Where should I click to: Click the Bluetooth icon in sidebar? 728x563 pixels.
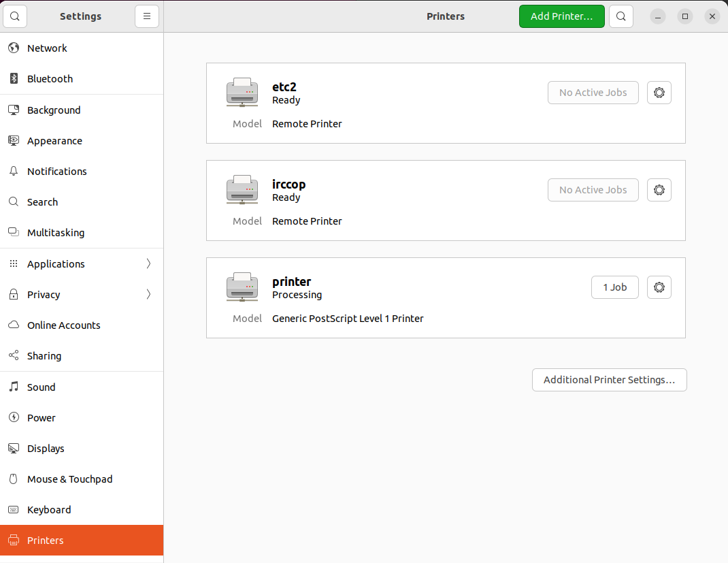click(14, 79)
